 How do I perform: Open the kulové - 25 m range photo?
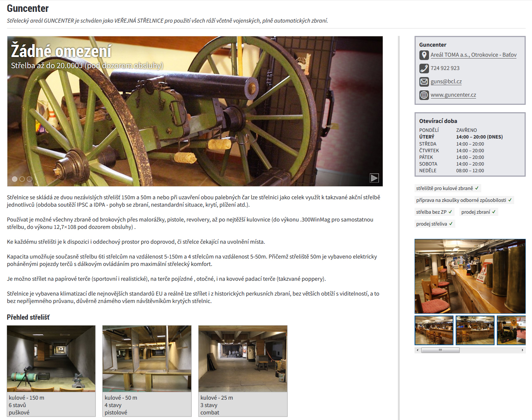point(243,359)
